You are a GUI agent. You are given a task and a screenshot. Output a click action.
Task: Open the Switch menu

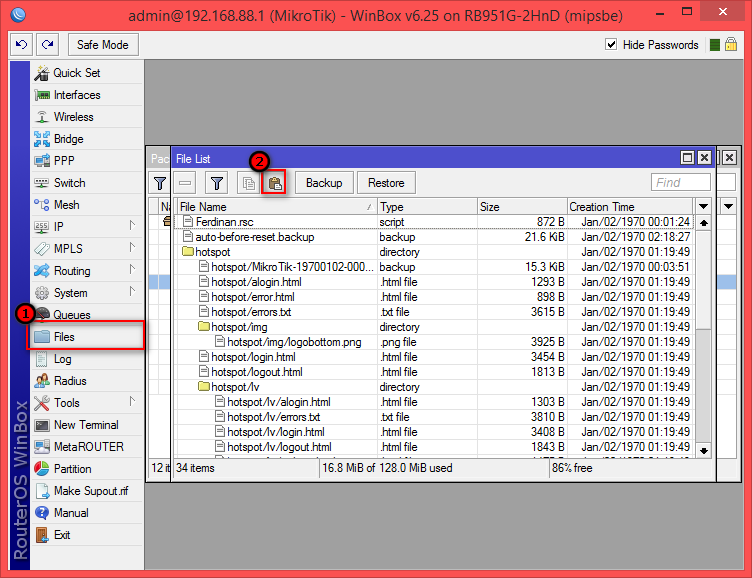pyautogui.click(x=88, y=183)
